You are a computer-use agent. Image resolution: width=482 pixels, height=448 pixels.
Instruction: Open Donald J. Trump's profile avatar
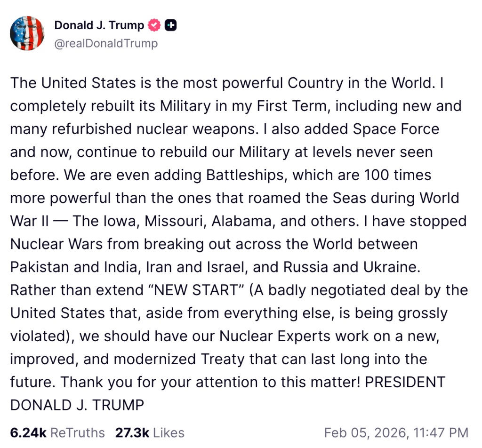click(x=27, y=33)
